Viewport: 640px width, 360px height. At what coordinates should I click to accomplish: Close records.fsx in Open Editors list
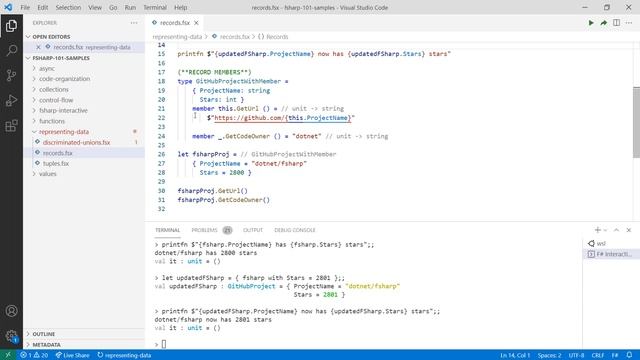click(x=38, y=47)
